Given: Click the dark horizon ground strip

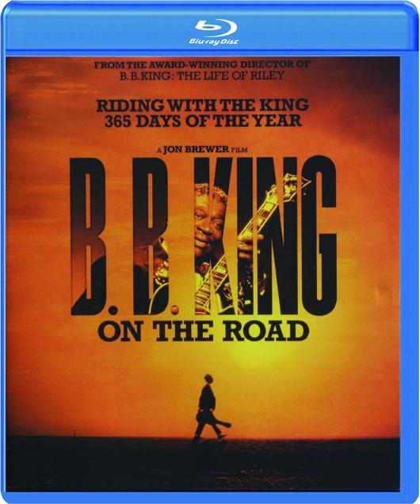Looking at the screenshot, I should 203,463.
